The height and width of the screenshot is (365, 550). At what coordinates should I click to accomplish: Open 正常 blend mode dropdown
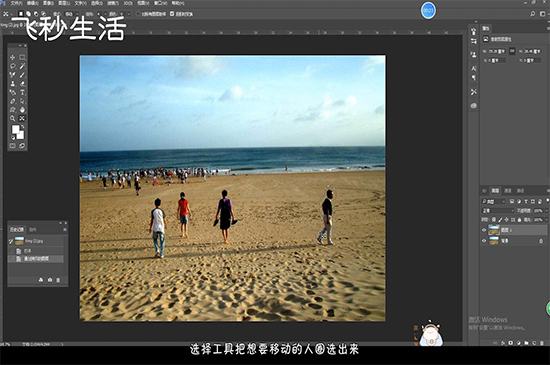[x=498, y=211]
